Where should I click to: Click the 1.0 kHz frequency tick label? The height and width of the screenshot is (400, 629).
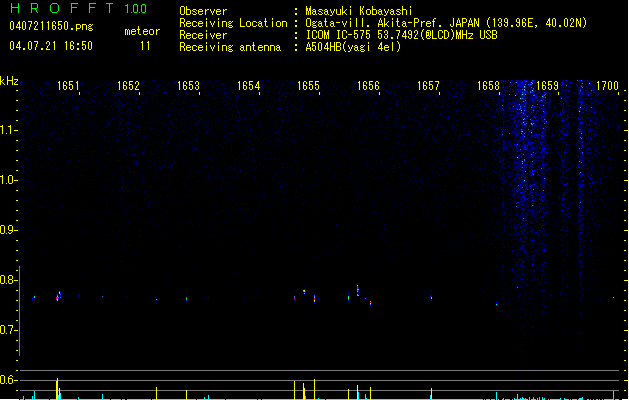point(8,180)
